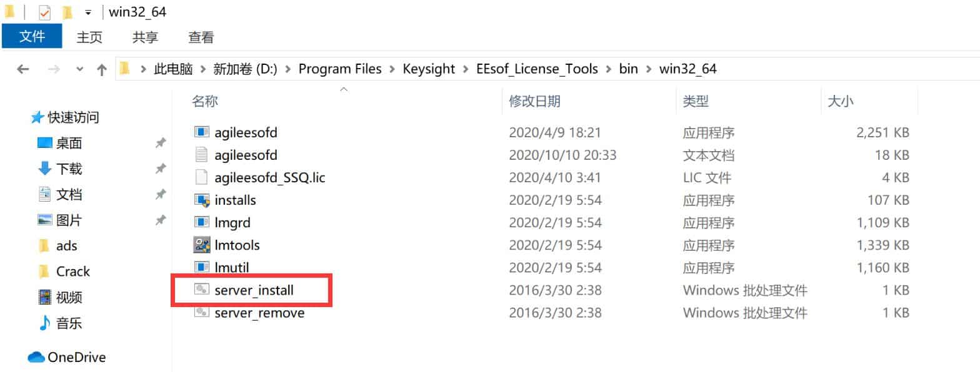This screenshot has width=980, height=372.
Task: Select the lmutil application file
Action: pyautogui.click(x=231, y=267)
